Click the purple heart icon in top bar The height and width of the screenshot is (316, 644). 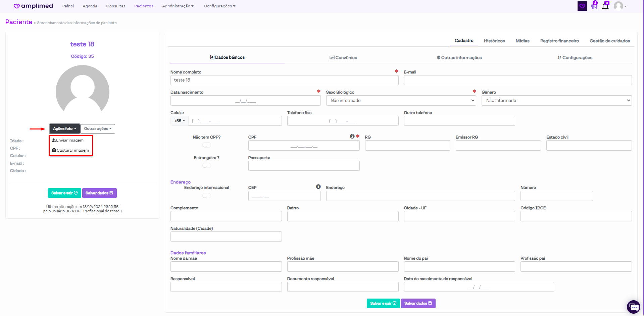click(582, 6)
